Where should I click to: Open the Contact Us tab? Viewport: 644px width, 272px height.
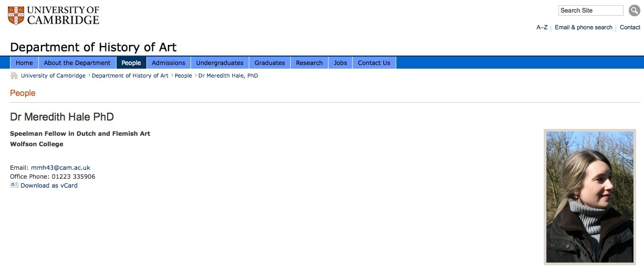pos(374,63)
